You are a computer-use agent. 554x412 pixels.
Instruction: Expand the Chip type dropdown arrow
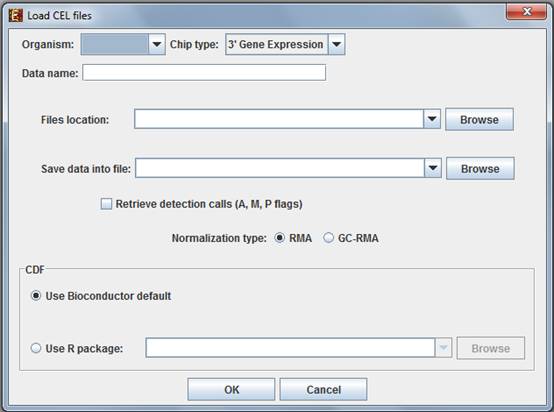(336, 45)
